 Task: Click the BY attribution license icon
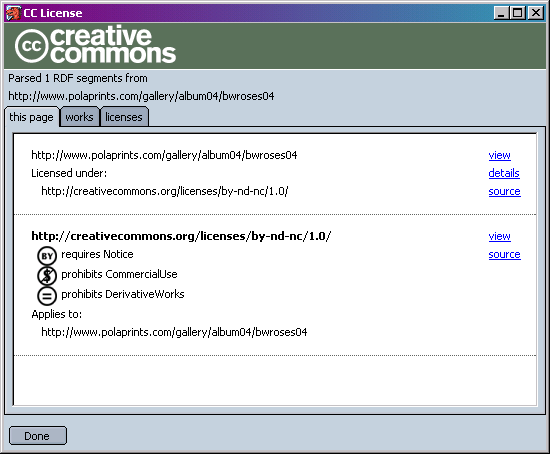(47, 256)
